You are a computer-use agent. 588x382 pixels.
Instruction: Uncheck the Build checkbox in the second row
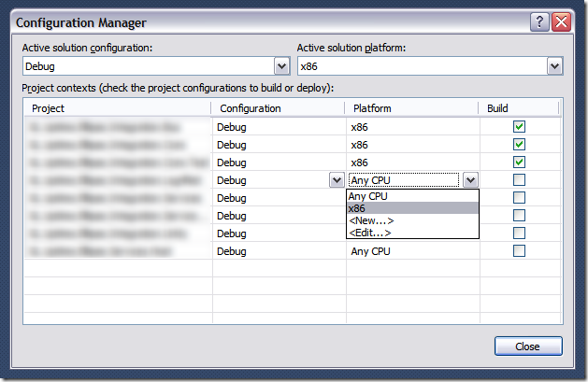[x=519, y=145]
